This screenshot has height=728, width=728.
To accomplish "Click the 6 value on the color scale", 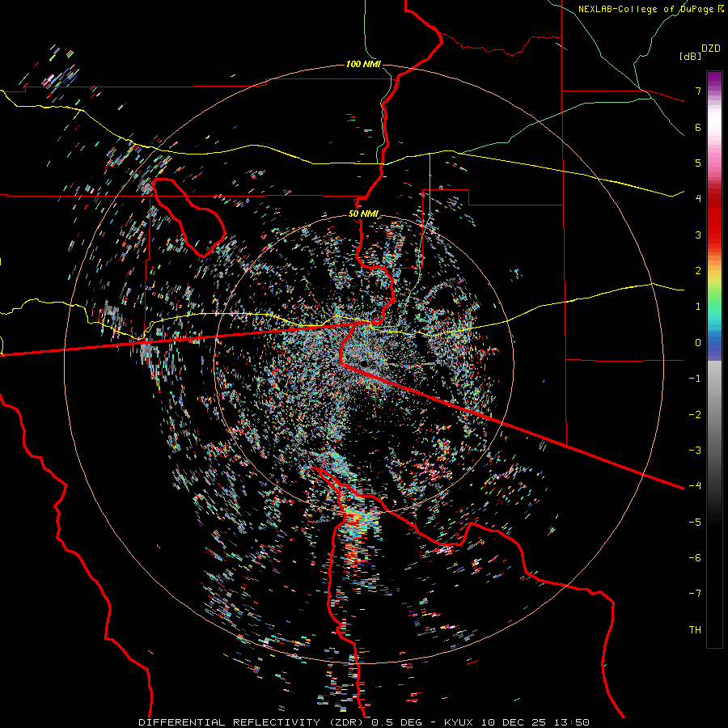I will point(698,127).
